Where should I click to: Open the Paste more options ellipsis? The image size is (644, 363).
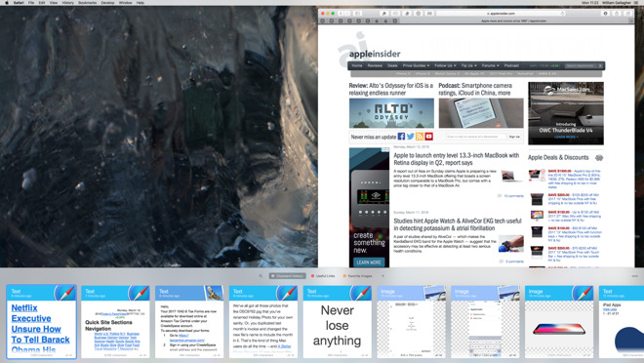pos(634,276)
